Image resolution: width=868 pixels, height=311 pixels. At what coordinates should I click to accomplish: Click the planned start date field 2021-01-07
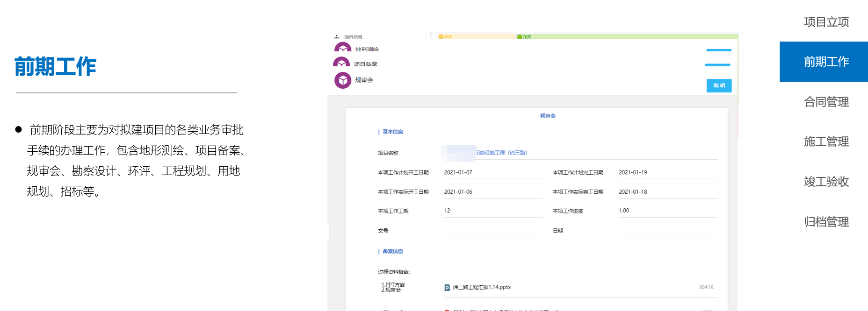[x=493, y=172]
